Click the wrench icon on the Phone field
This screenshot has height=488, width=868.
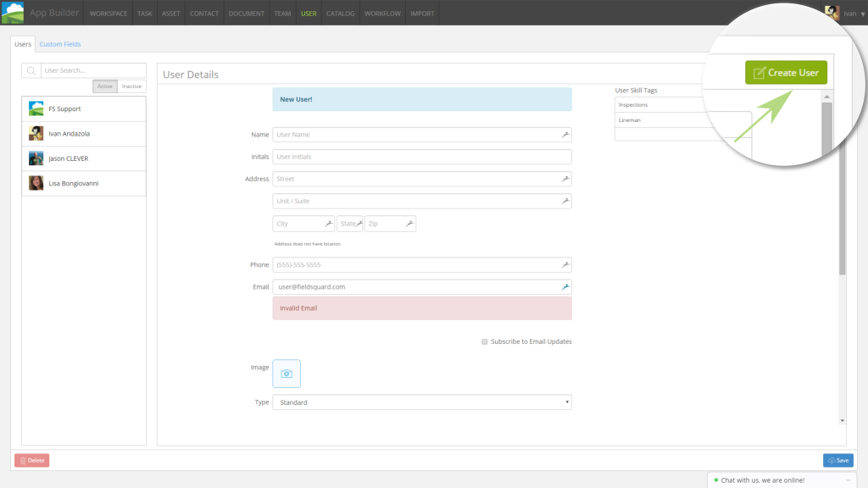pos(565,264)
